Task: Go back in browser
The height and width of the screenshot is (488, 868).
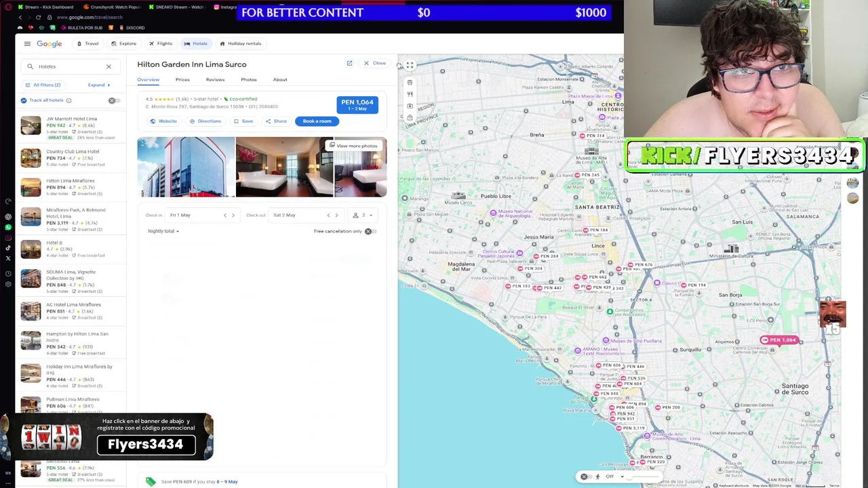Action: point(20,17)
